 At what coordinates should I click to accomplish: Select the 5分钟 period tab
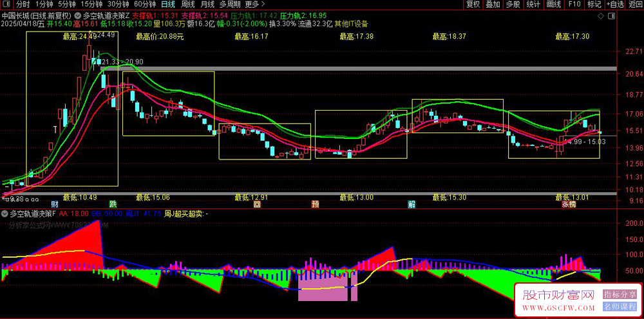(66, 5)
